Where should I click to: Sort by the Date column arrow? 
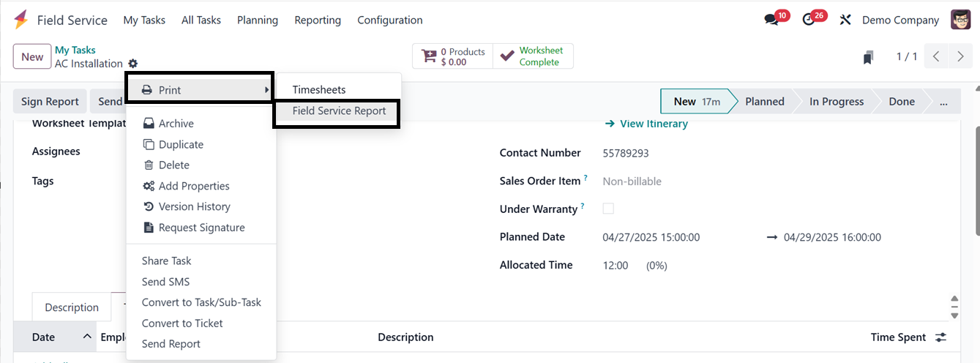point(87,337)
